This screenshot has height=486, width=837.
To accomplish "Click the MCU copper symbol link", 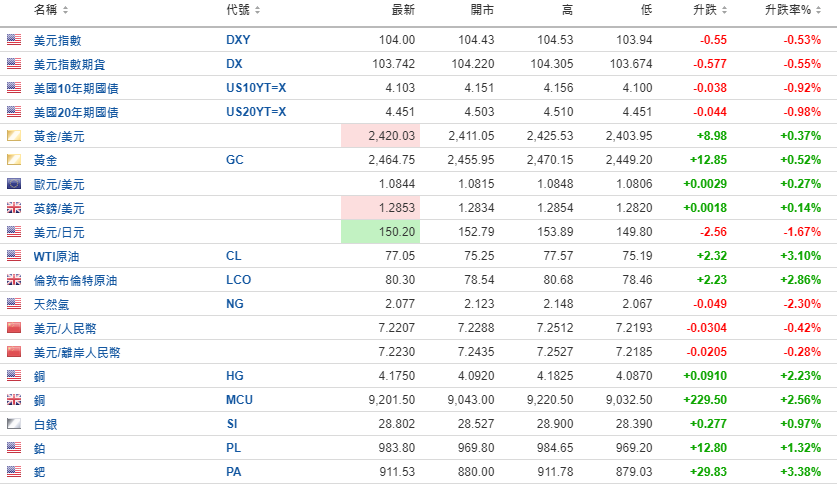I will pos(239,400).
